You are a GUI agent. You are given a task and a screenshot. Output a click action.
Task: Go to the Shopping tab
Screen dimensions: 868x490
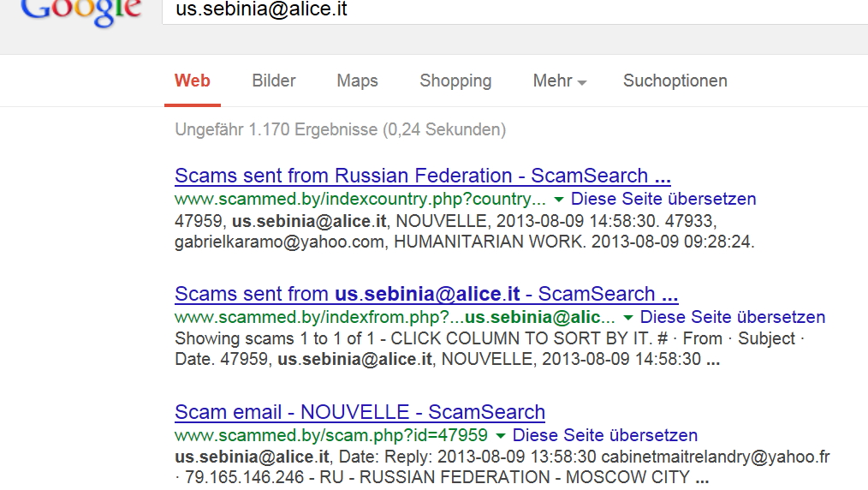tap(455, 81)
